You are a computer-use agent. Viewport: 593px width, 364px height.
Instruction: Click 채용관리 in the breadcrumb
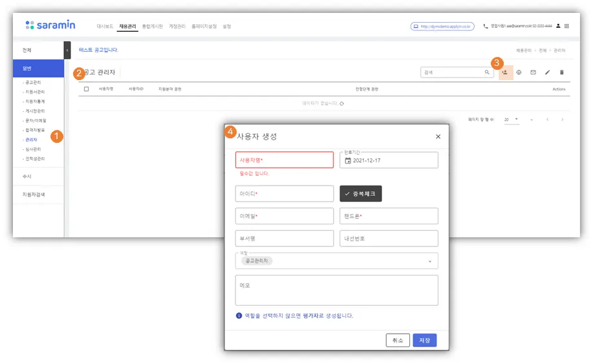[x=524, y=50]
